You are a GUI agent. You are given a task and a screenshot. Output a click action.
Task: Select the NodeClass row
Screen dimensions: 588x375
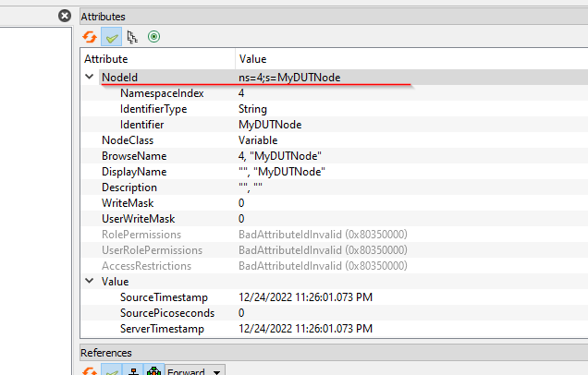[335, 140]
